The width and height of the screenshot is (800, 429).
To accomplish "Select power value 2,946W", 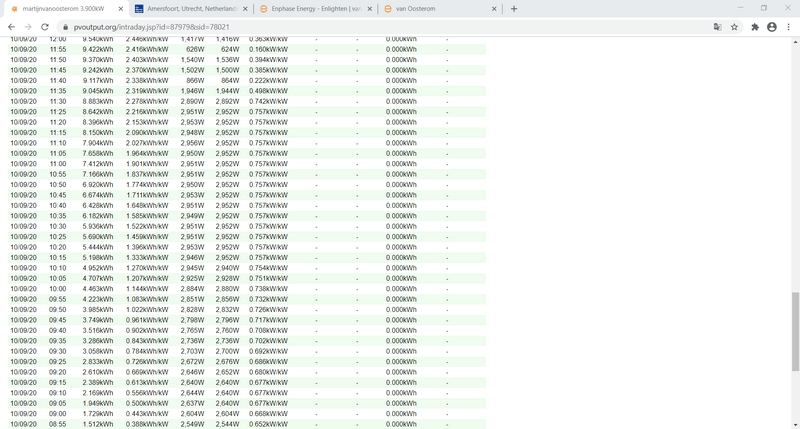I will pos(192,258).
